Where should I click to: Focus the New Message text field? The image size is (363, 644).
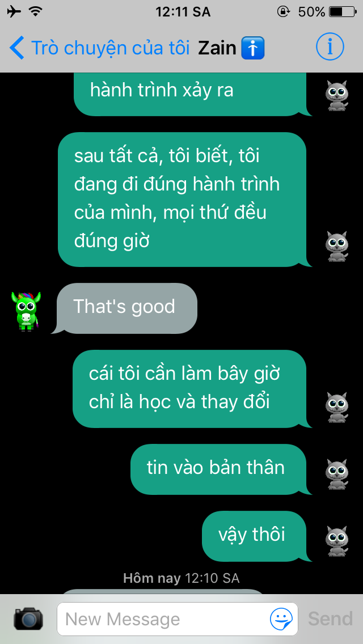click(x=177, y=619)
